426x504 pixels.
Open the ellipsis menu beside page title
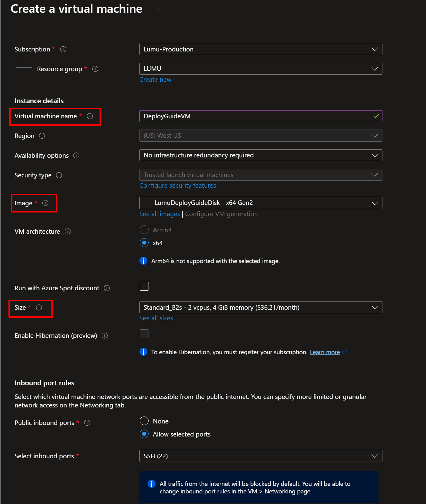coord(158,9)
